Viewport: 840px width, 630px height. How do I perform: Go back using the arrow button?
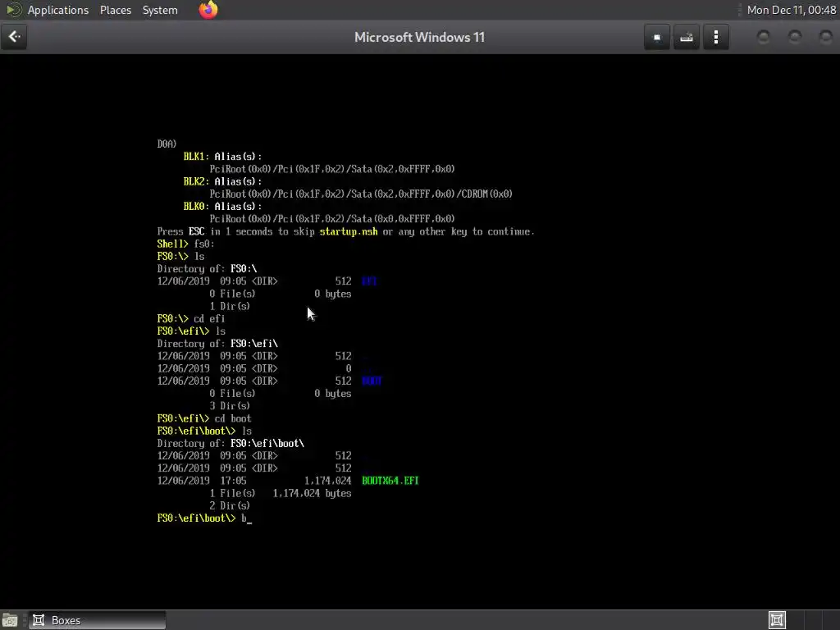[x=14, y=37]
